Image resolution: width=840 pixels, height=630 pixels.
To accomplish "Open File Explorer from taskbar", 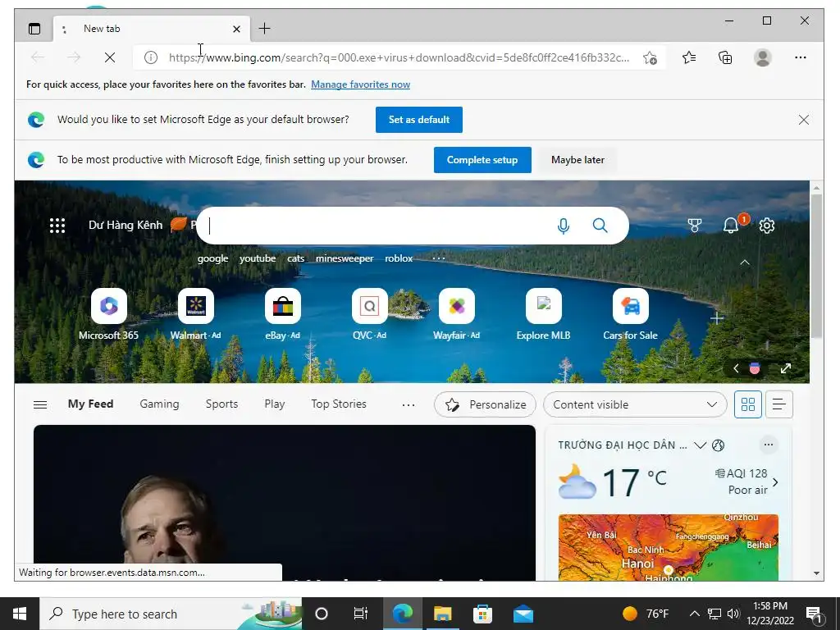I will 442,614.
